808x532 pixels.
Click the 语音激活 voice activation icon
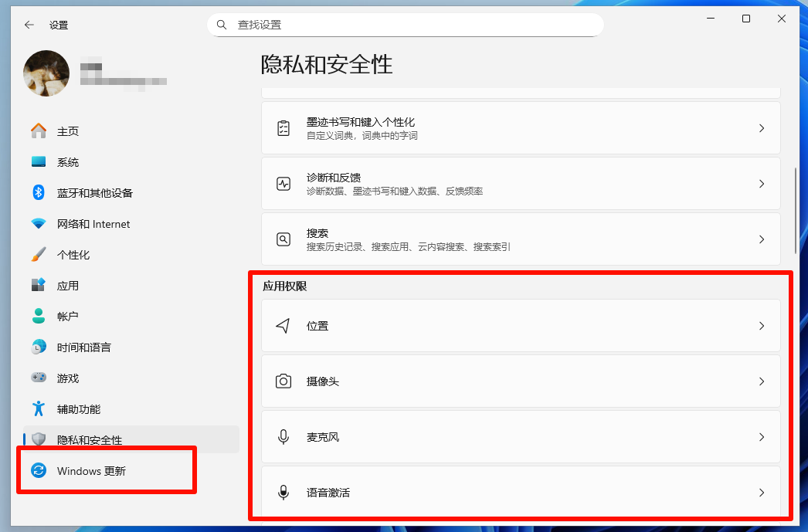pyautogui.click(x=283, y=493)
